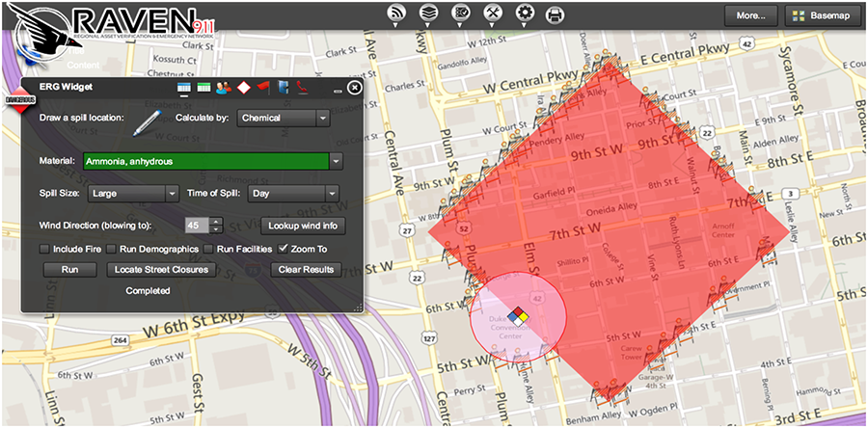Open the Calculate by Chemical dropdown
868x428 pixels.
(x=284, y=118)
